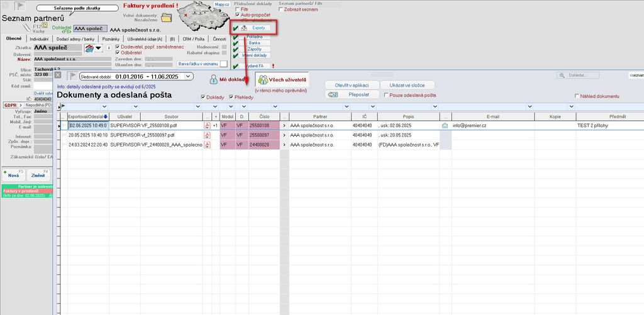Open the Poznámky tab
Viewport: 644px width, 315px height.
(x=111, y=39)
